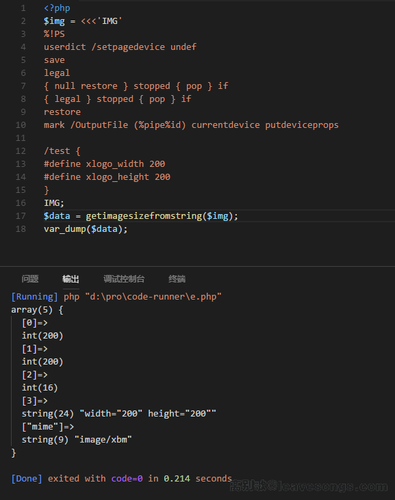This screenshot has width=395, height=500.
Task: Place cursor on the %!PS line
Action: click(54, 34)
